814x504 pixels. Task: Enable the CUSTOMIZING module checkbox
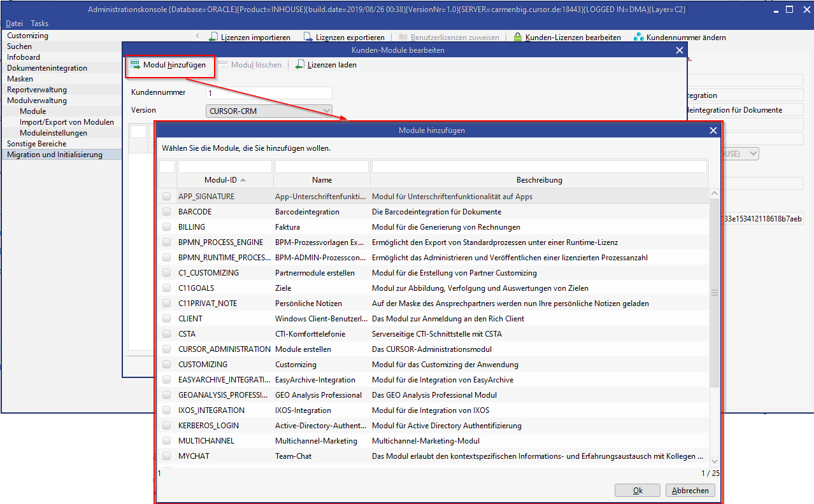coord(166,365)
